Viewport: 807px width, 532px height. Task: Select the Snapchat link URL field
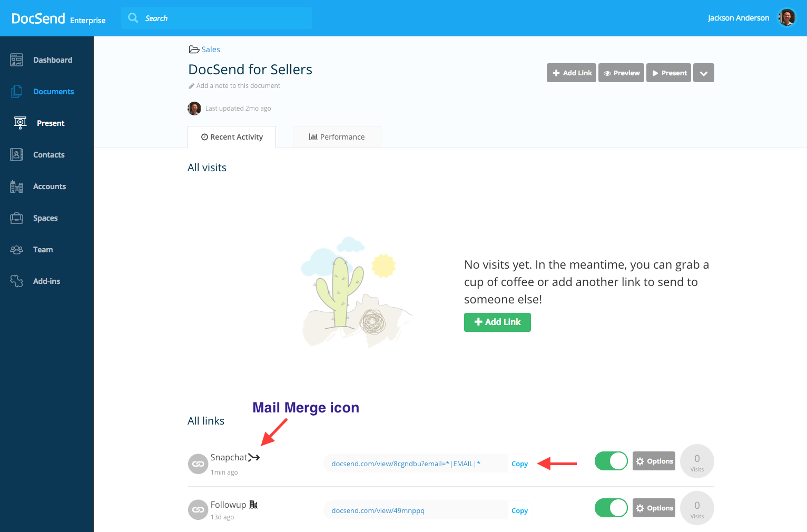(416, 464)
